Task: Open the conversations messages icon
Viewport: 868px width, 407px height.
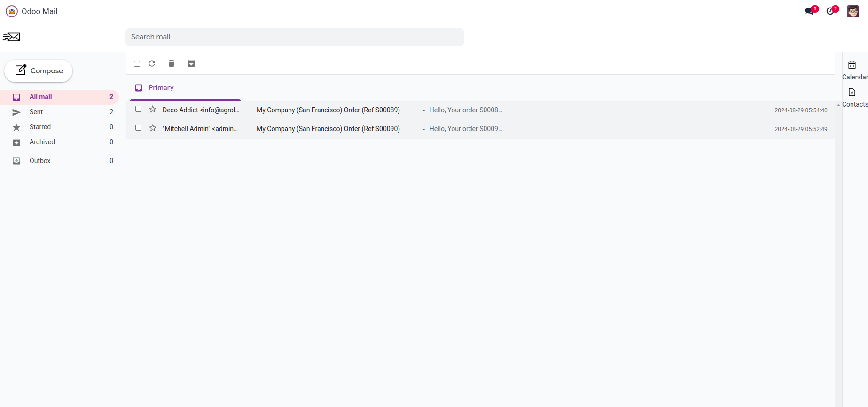Action: click(809, 11)
